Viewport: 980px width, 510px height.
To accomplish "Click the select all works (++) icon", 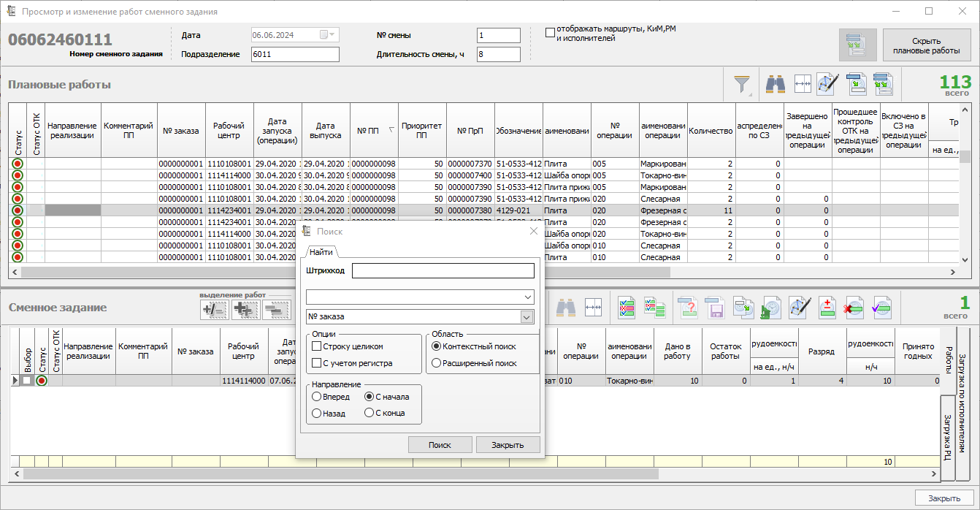I will pos(245,310).
